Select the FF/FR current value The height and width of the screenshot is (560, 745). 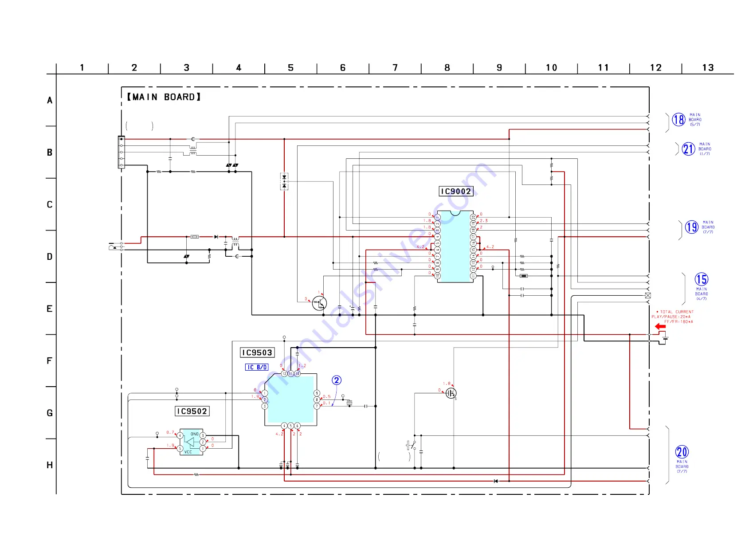tap(678, 322)
